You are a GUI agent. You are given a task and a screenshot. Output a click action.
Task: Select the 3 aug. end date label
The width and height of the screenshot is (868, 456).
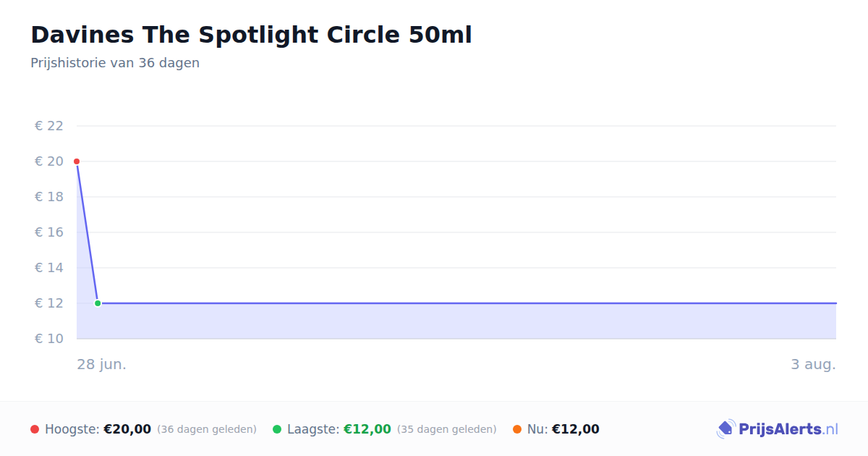point(813,364)
